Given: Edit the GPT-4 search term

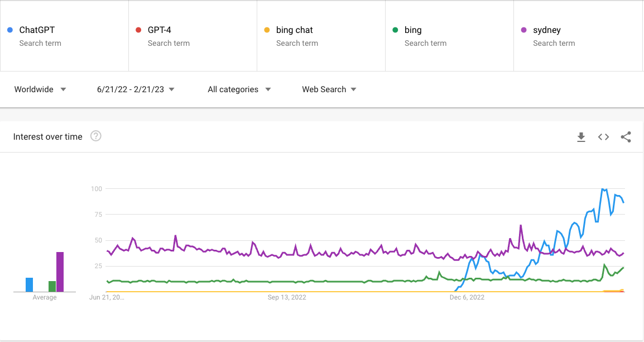Looking at the screenshot, I should tap(193, 36).
